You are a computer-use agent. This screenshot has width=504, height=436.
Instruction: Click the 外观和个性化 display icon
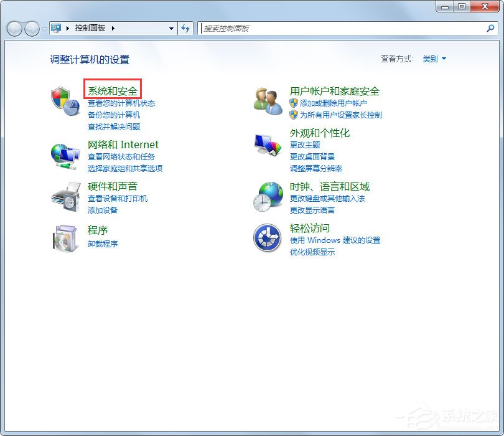[267, 144]
